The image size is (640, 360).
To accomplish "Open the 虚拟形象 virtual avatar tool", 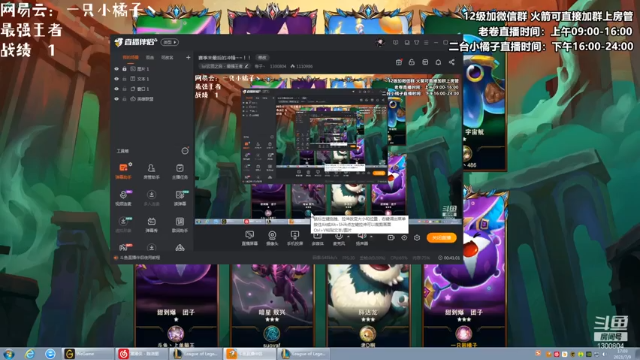I will click(x=123, y=224).
